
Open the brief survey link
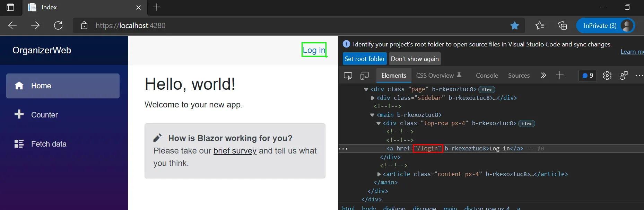tap(235, 151)
